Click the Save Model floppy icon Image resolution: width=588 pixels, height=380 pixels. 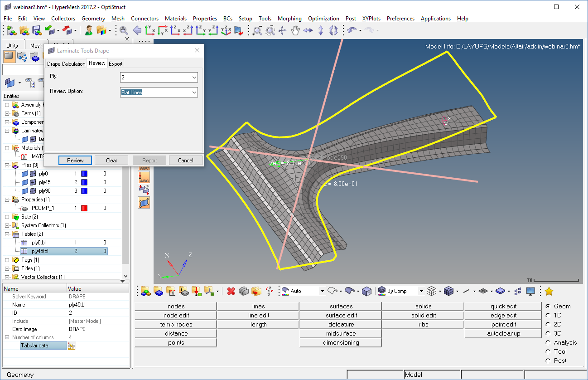pyautogui.click(x=37, y=30)
